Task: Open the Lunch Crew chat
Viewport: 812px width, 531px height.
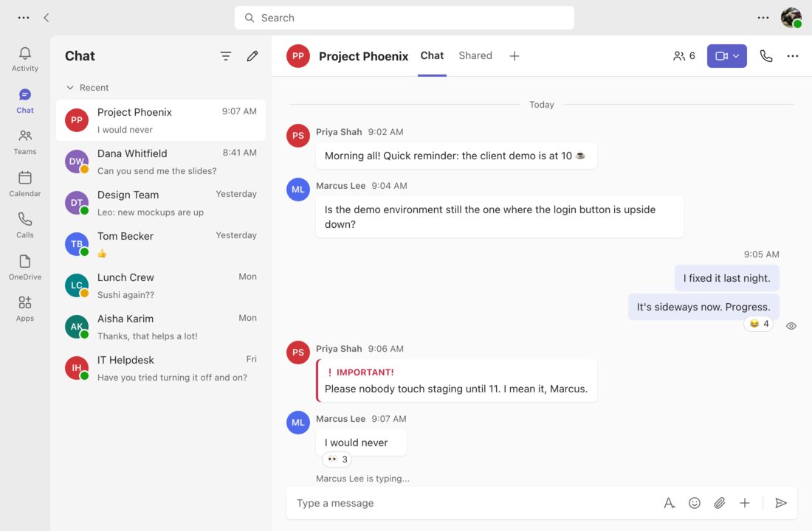Action: click(x=160, y=285)
